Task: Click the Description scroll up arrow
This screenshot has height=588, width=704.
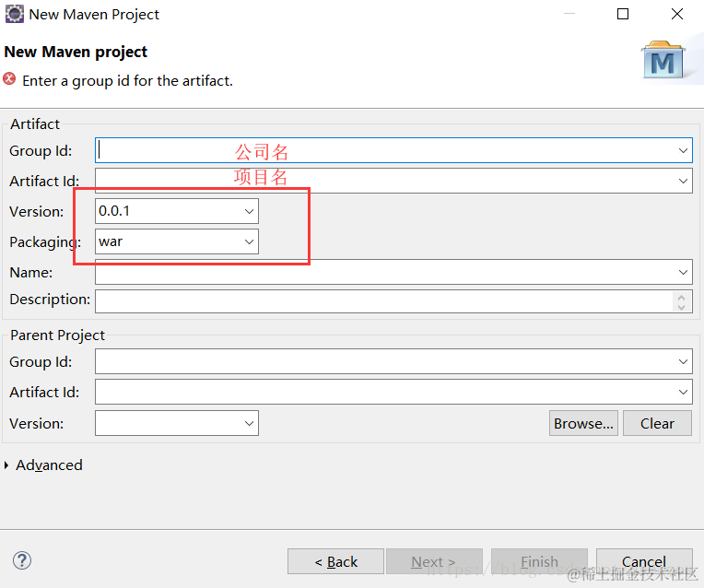Action: pyautogui.click(x=682, y=297)
